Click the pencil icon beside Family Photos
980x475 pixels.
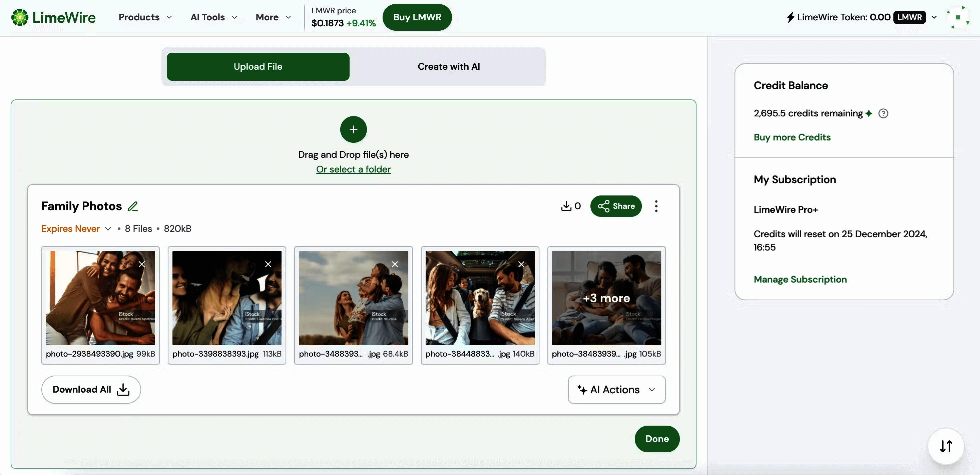pos(132,206)
